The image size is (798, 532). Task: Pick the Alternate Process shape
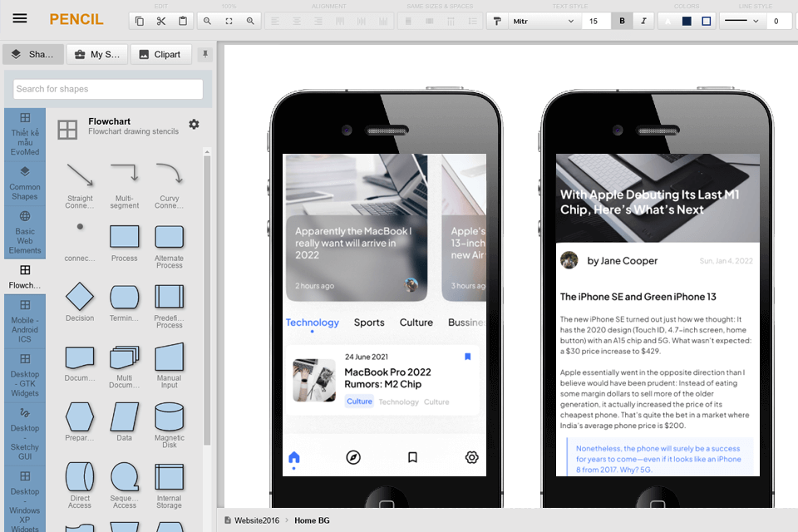[170, 246]
